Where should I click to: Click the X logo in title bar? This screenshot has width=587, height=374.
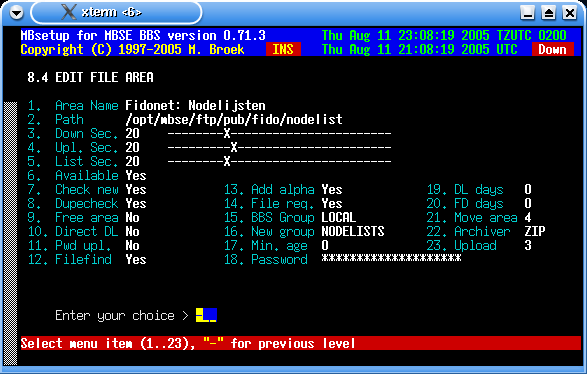69,12
